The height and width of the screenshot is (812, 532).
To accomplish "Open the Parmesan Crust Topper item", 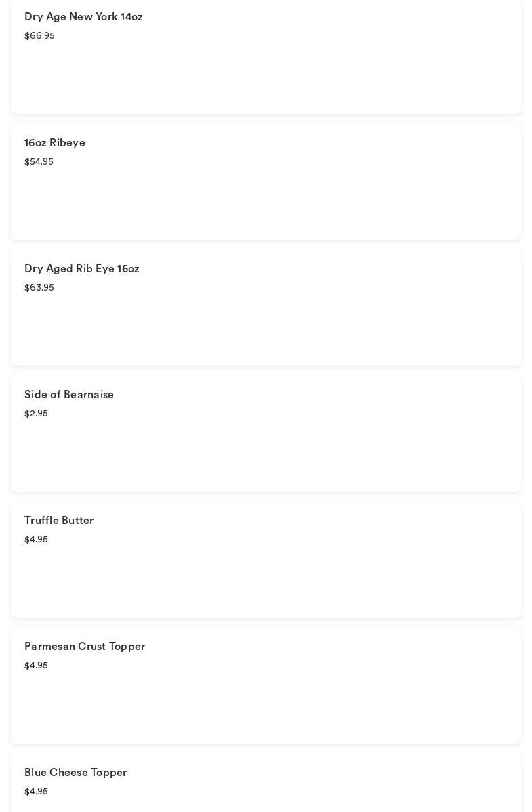I will (85, 647).
